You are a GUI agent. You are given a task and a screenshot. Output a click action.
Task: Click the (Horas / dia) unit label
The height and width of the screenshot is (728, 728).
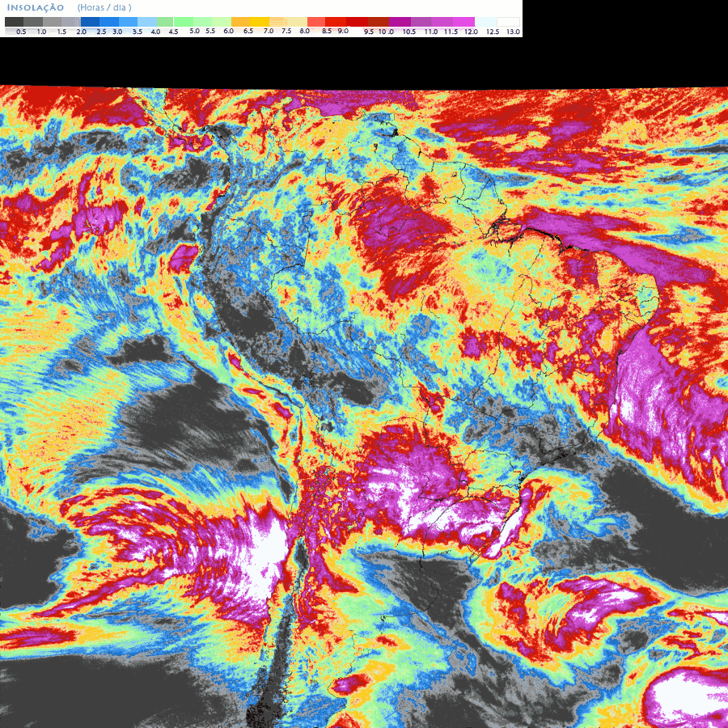click(x=104, y=7)
